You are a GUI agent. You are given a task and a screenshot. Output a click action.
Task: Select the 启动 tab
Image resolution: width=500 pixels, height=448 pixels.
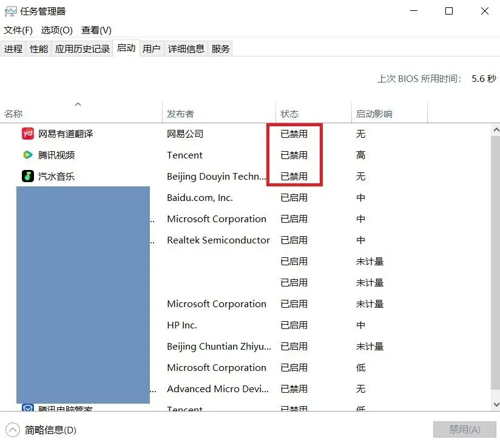pos(126,48)
